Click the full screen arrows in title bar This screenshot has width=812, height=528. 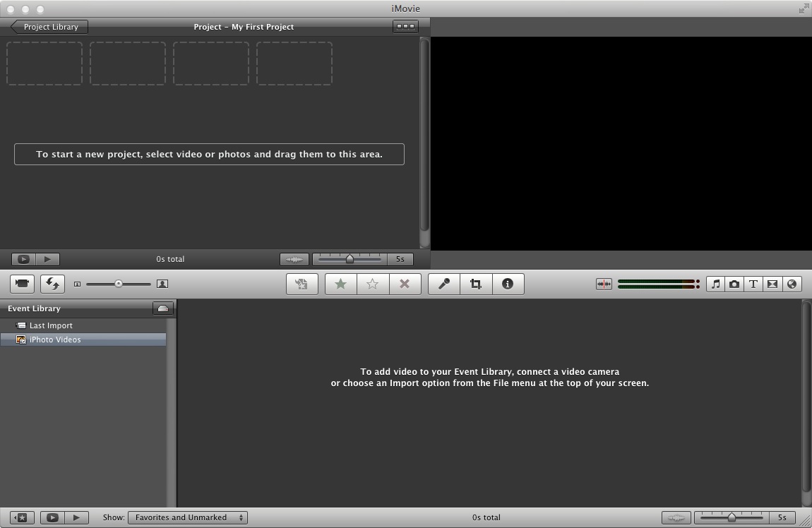[x=804, y=8]
